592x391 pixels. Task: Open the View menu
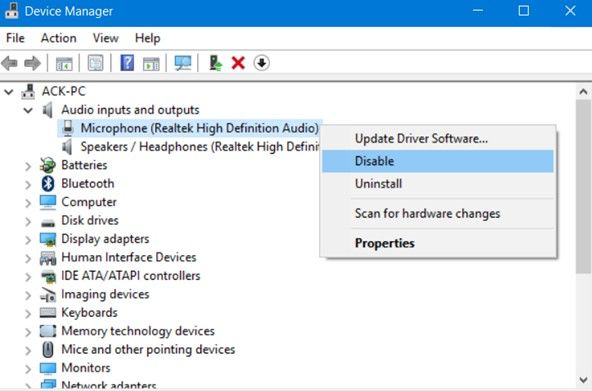(106, 38)
